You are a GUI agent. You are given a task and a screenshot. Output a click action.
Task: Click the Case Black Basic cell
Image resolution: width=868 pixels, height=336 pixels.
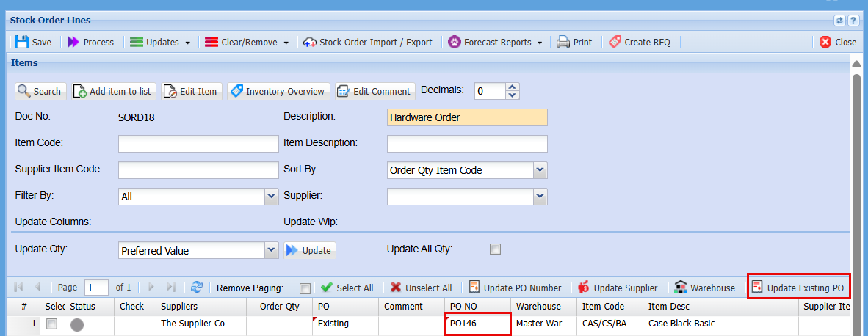(x=720, y=324)
